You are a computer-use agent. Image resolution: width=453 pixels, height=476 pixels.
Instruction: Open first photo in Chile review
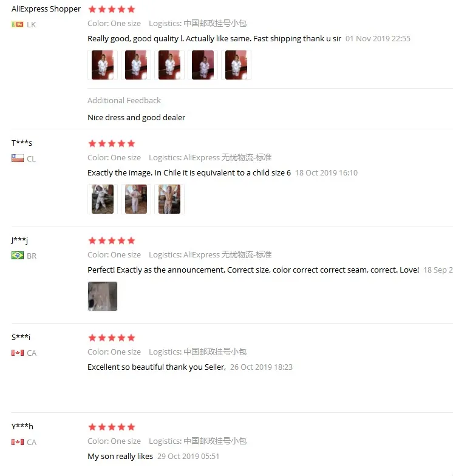click(x=103, y=199)
